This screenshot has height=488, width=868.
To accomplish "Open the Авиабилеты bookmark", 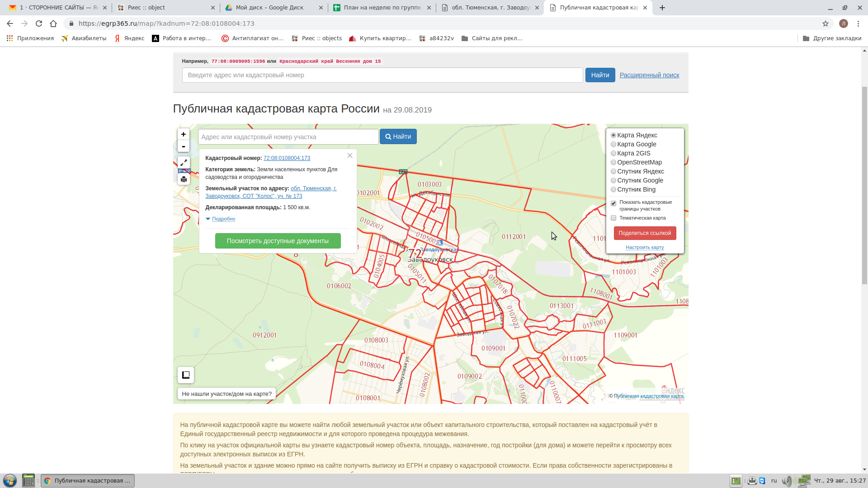I will click(84, 38).
